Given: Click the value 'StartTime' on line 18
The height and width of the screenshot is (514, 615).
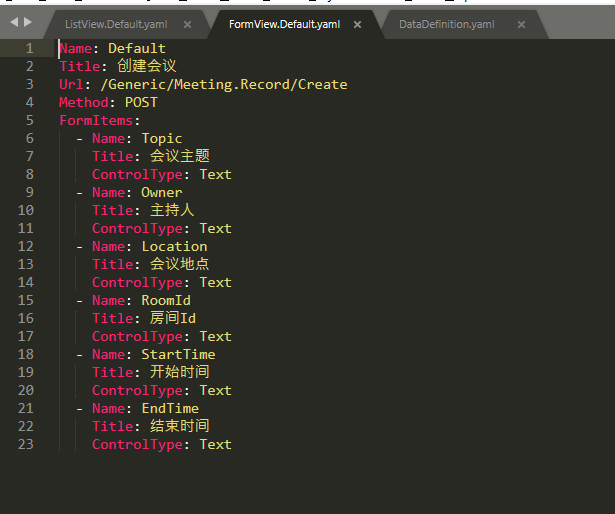Looking at the screenshot, I should pyautogui.click(x=178, y=354).
